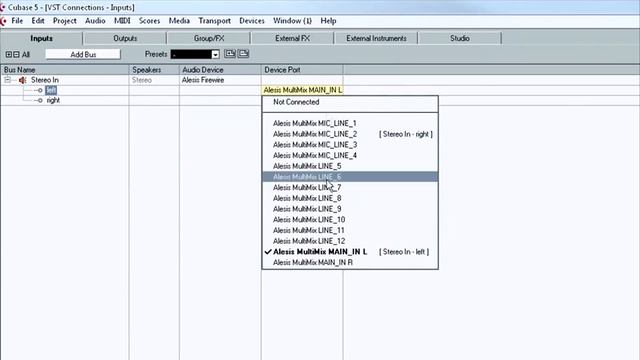This screenshot has height=360, width=640.
Task: Select the Stereo In bus row
Action: [x=45, y=80]
